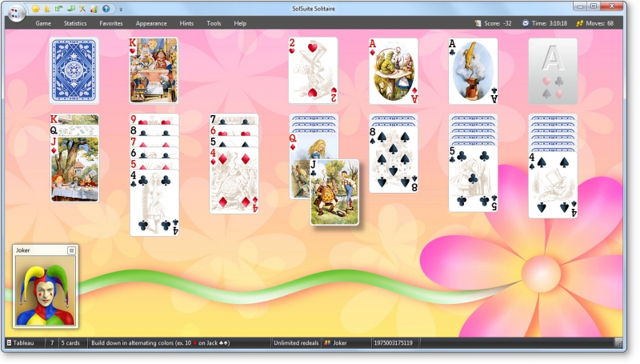The height and width of the screenshot is (364, 640).
Task: Select the 5 of Clubs in the sixth column
Action: click(x=473, y=178)
